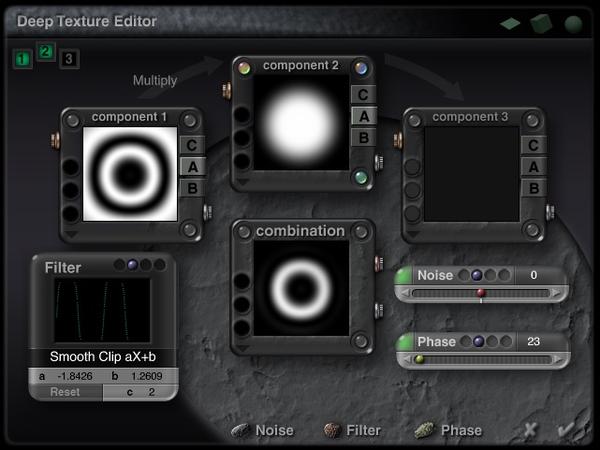Click component 3 left-side bronze knob
600x450 pixels.
coord(398,140)
